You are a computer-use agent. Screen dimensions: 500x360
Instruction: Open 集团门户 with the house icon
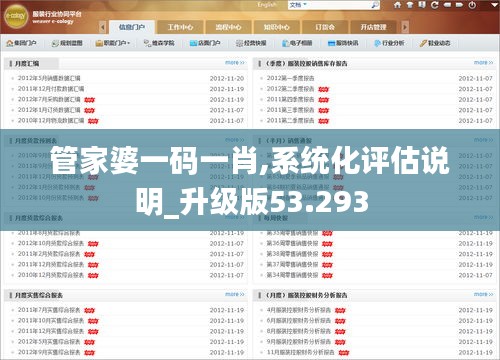pyautogui.click(x=22, y=43)
